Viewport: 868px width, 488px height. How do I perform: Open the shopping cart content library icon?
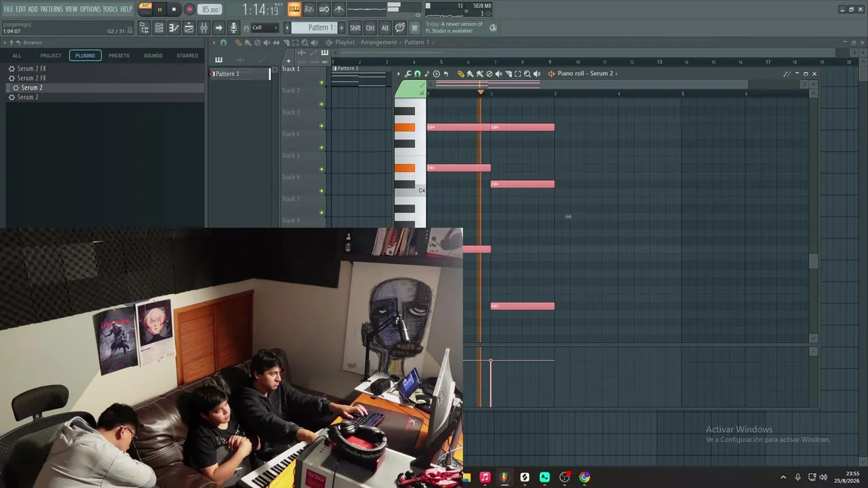pos(415,28)
